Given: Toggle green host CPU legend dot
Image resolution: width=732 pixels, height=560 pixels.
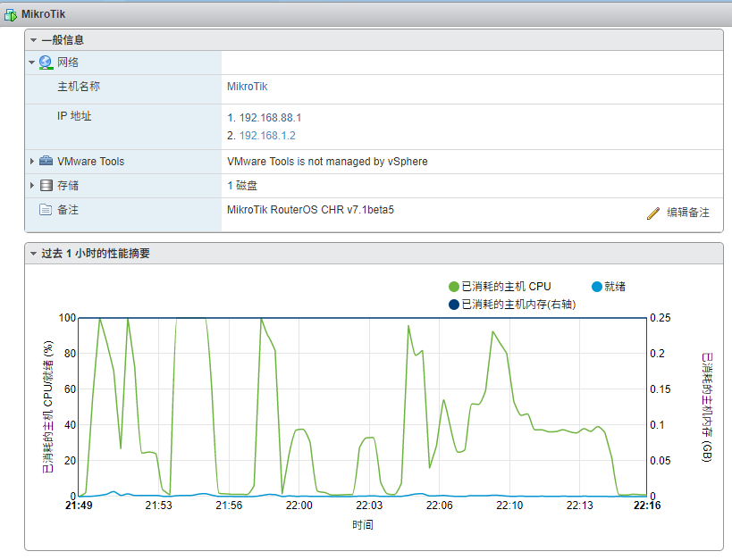Looking at the screenshot, I should pyautogui.click(x=453, y=287).
